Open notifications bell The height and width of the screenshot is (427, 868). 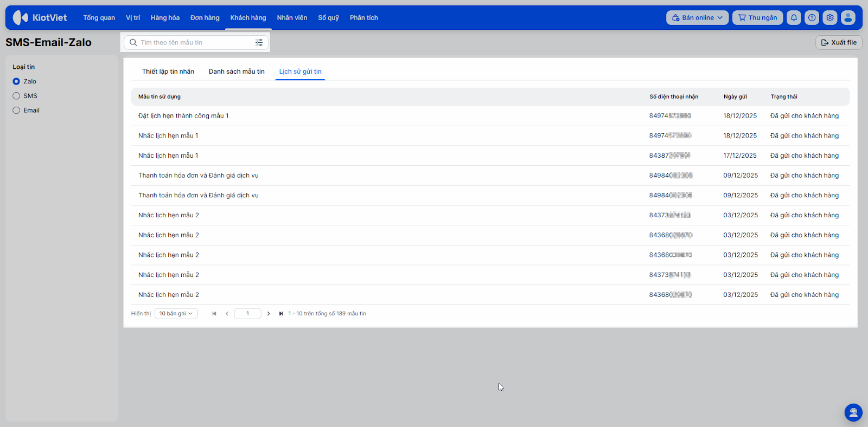click(794, 18)
